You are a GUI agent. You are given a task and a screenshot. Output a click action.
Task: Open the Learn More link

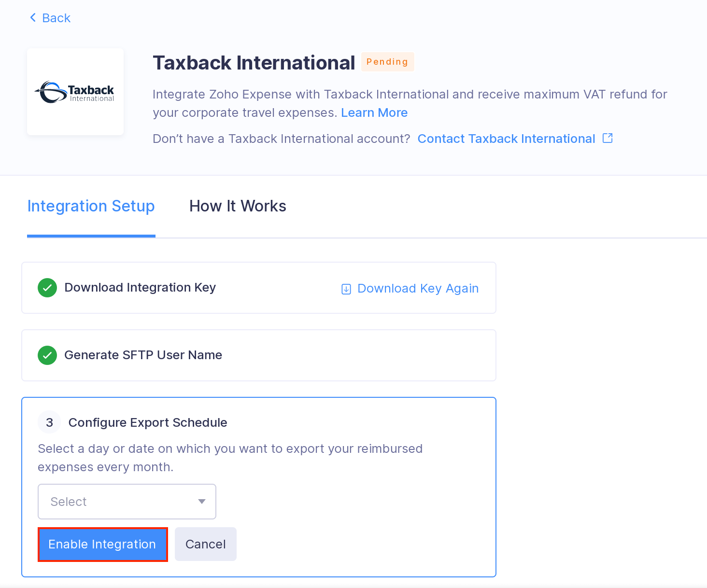coord(374,112)
